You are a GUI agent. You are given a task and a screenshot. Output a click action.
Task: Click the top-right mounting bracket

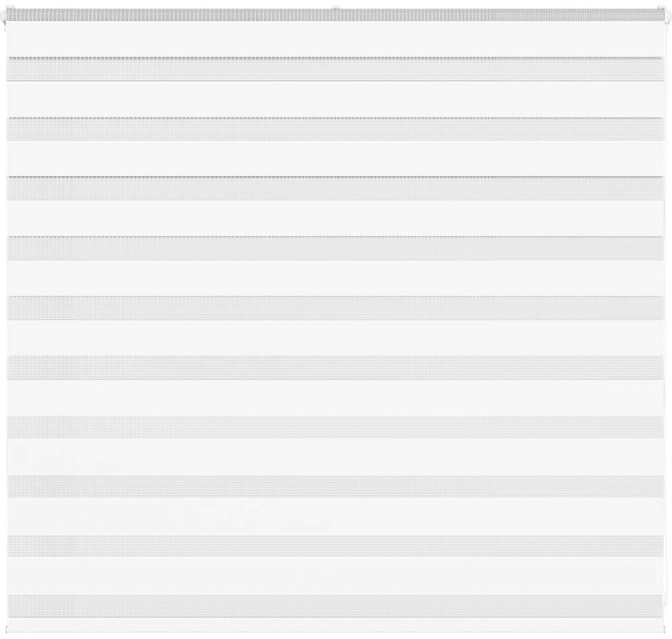[x=662, y=12]
